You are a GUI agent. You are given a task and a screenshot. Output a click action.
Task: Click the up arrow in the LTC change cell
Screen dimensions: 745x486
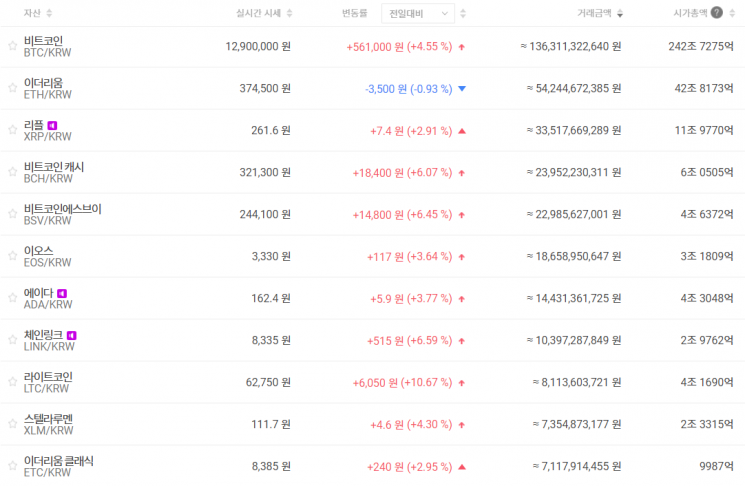pyautogui.click(x=461, y=383)
